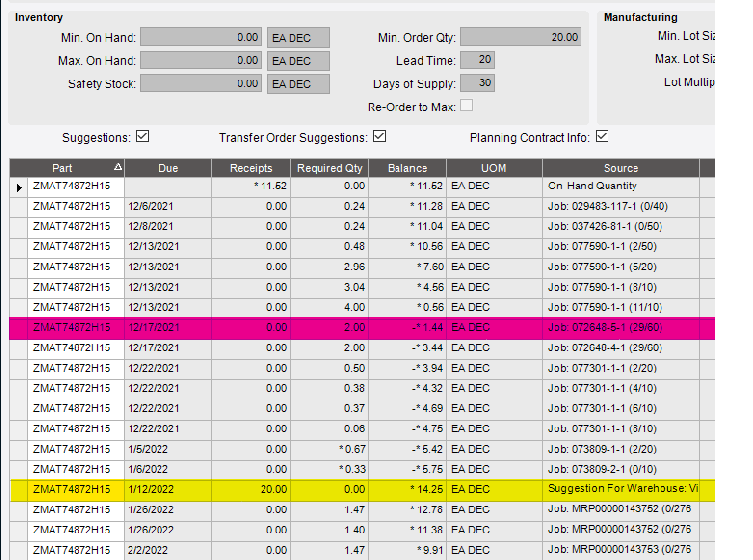Image resolution: width=753 pixels, height=560 pixels.
Task: Click EA DEC unit button next to Min. On Hand
Action: (x=298, y=37)
